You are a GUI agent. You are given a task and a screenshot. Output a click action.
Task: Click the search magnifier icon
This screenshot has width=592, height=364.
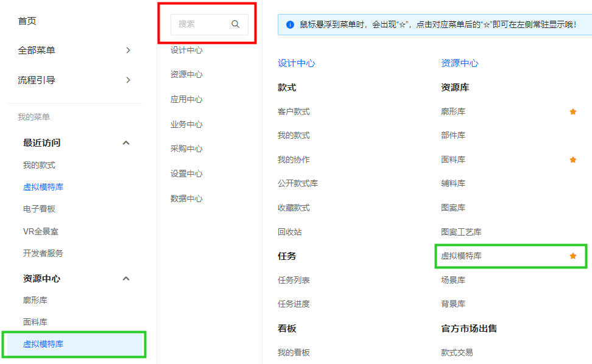coord(236,24)
